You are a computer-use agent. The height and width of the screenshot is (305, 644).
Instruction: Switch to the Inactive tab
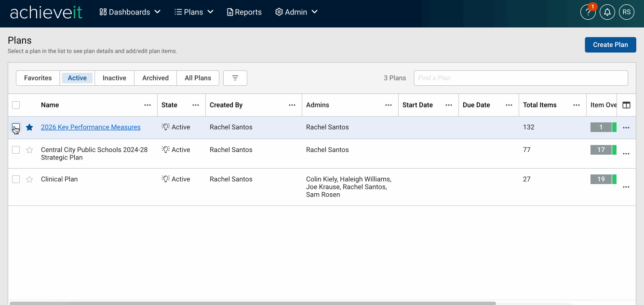[x=114, y=78]
